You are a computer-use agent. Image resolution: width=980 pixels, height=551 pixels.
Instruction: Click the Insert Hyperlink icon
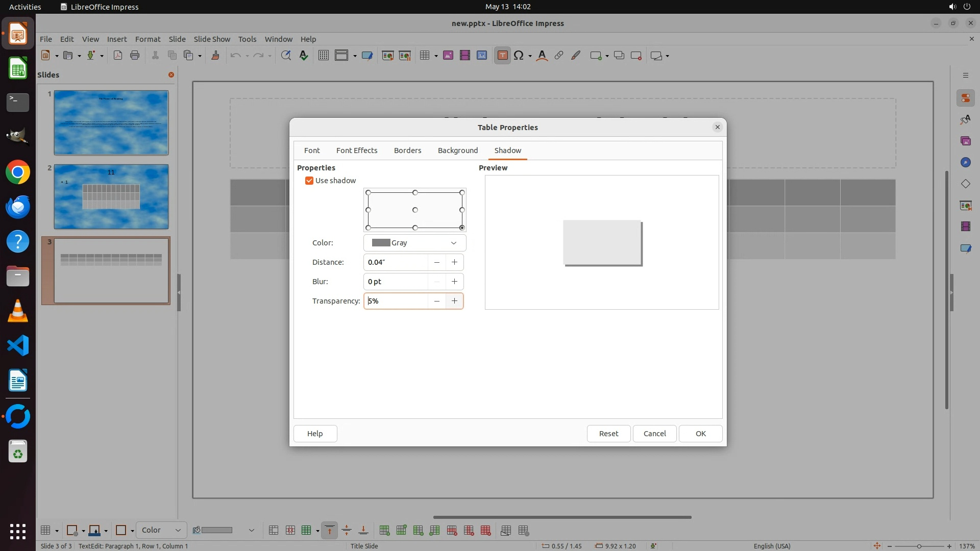(x=559, y=56)
